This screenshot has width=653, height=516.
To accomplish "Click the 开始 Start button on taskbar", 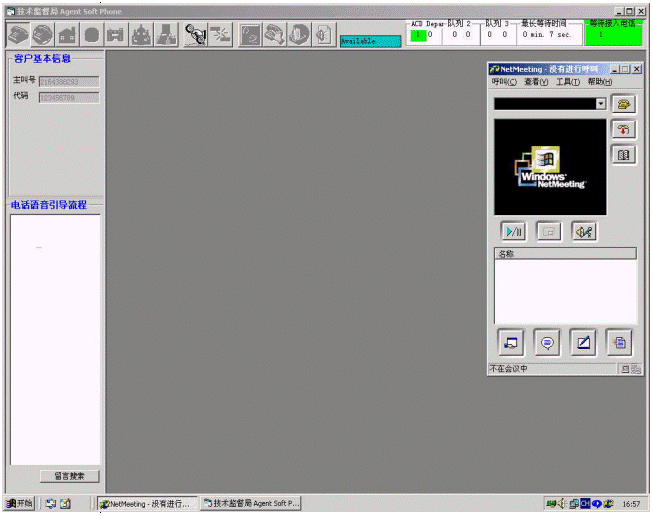I will click(19, 504).
